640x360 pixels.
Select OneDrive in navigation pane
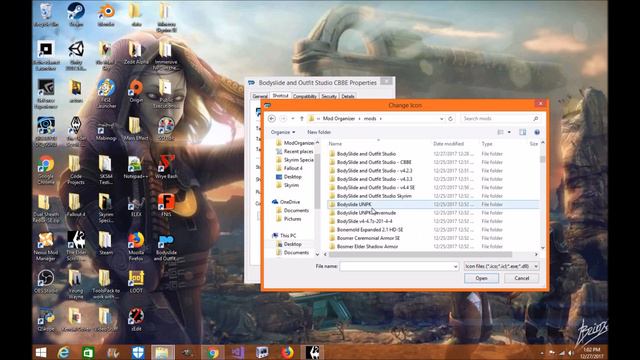click(x=290, y=202)
